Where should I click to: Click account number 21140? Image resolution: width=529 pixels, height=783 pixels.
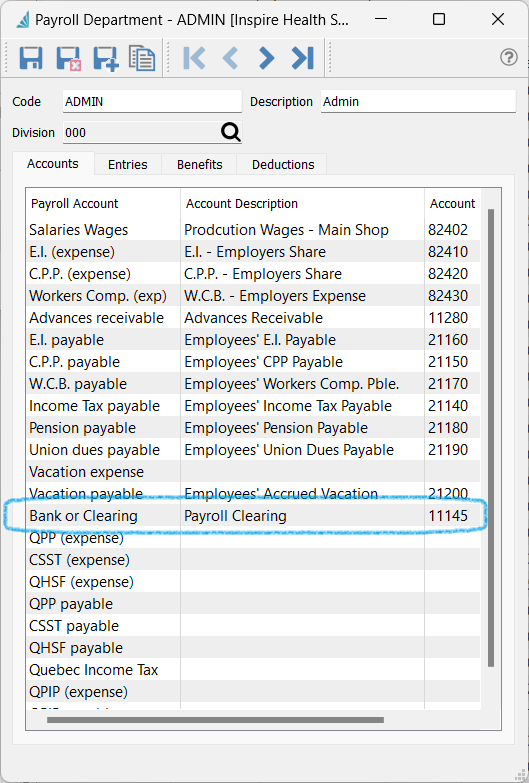pos(448,405)
